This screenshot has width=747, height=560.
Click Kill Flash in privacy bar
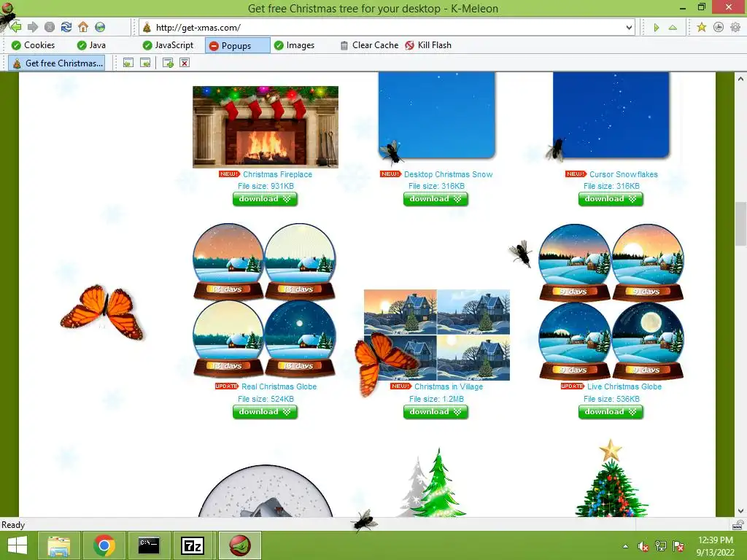coord(427,45)
